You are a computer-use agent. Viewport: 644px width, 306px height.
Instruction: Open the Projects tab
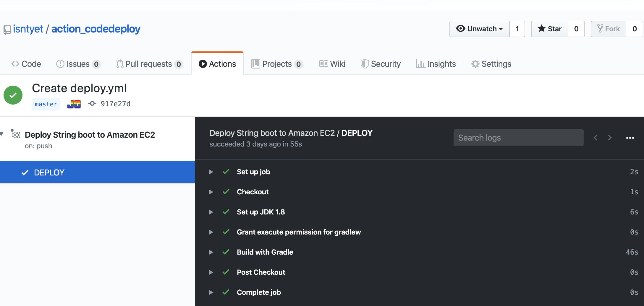point(277,64)
